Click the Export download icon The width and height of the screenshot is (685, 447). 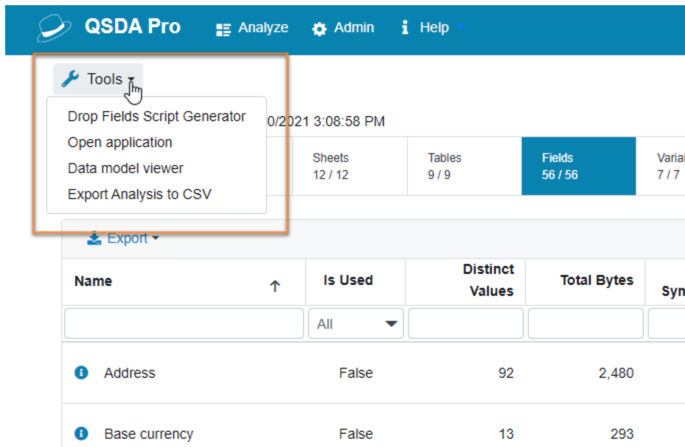(x=94, y=238)
